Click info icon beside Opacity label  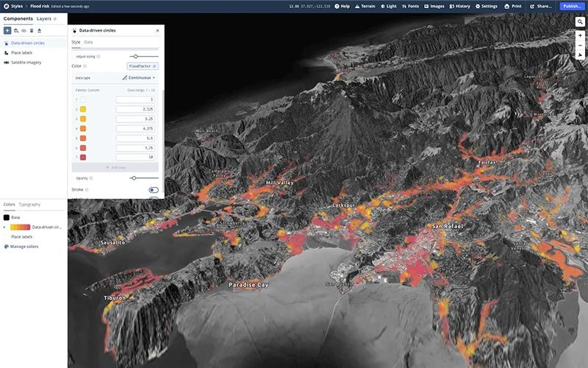(x=91, y=178)
